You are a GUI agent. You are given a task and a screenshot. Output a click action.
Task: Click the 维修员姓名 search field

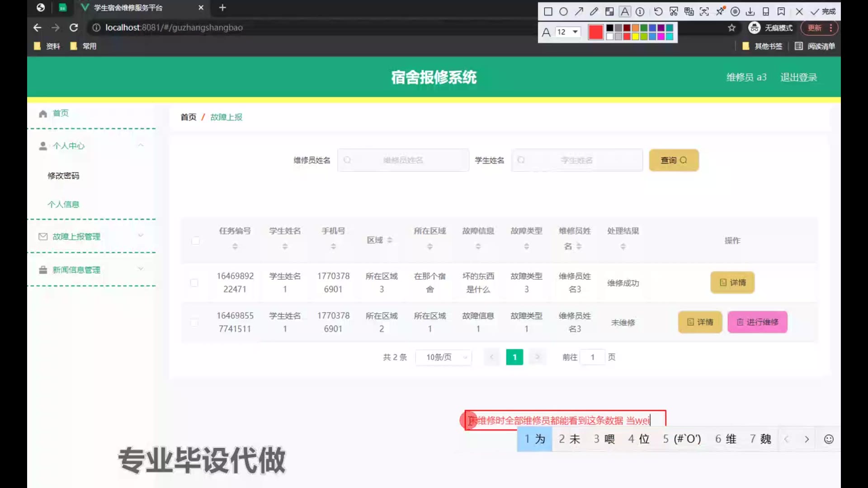coord(403,160)
